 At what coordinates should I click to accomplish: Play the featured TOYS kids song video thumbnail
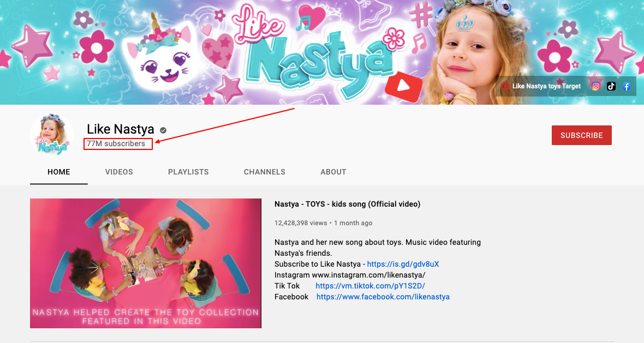146,263
